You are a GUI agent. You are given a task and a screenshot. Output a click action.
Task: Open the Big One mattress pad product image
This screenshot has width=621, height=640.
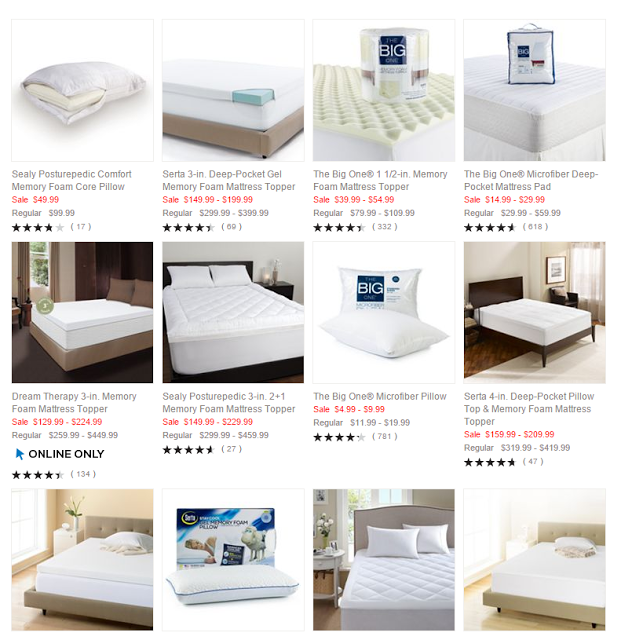point(534,90)
